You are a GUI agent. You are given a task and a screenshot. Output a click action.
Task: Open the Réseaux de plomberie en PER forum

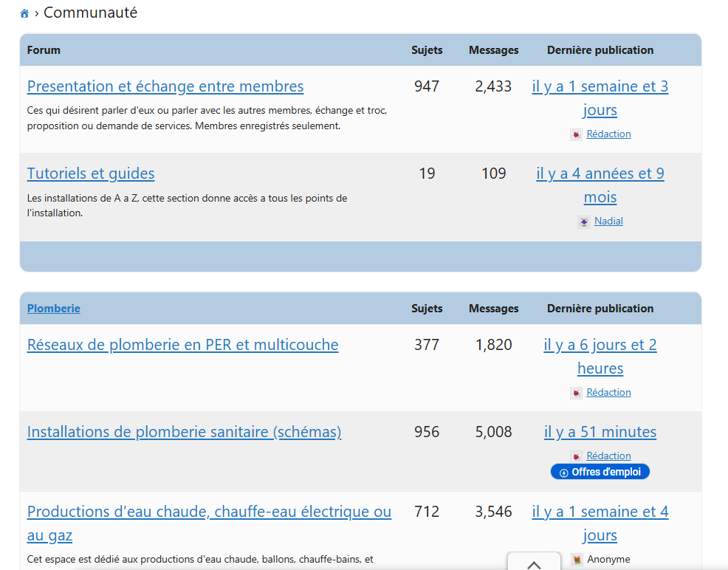pyautogui.click(x=182, y=345)
